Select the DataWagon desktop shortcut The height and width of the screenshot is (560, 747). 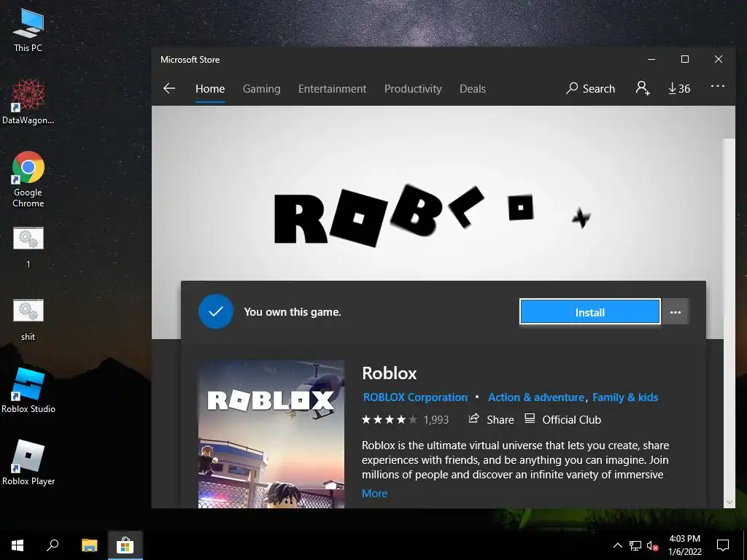(x=28, y=102)
